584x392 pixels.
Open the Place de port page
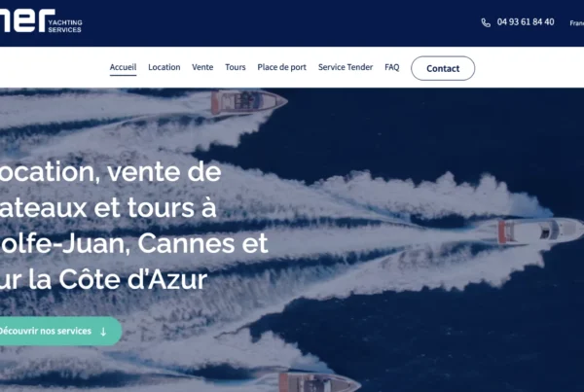click(281, 67)
